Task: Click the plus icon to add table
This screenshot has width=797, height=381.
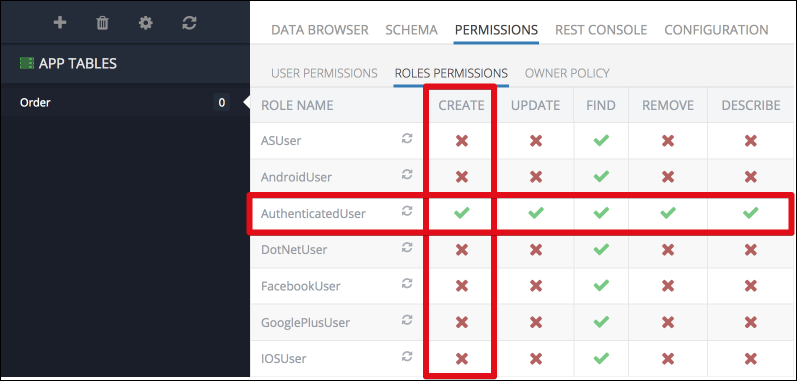Action: click(x=60, y=23)
